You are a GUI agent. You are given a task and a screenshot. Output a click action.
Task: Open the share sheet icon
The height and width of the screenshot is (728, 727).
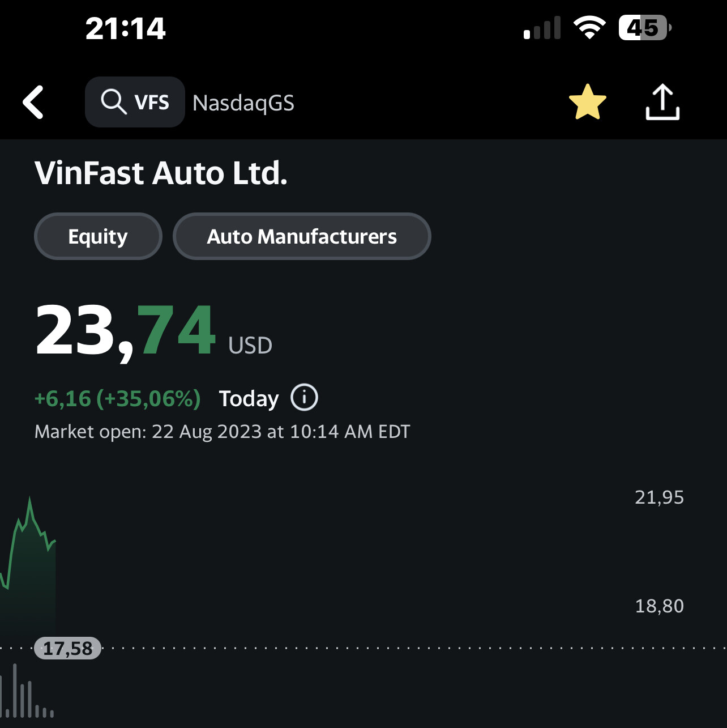click(x=662, y=102)
